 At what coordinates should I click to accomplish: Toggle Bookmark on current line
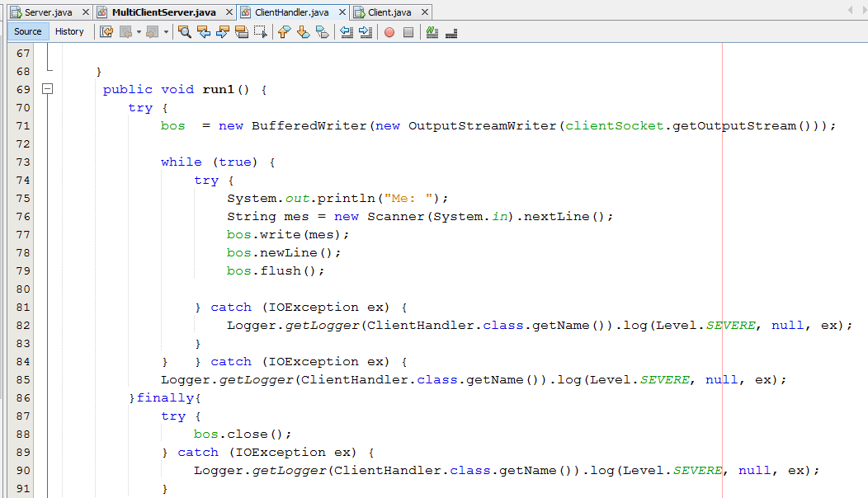point(322,32)
